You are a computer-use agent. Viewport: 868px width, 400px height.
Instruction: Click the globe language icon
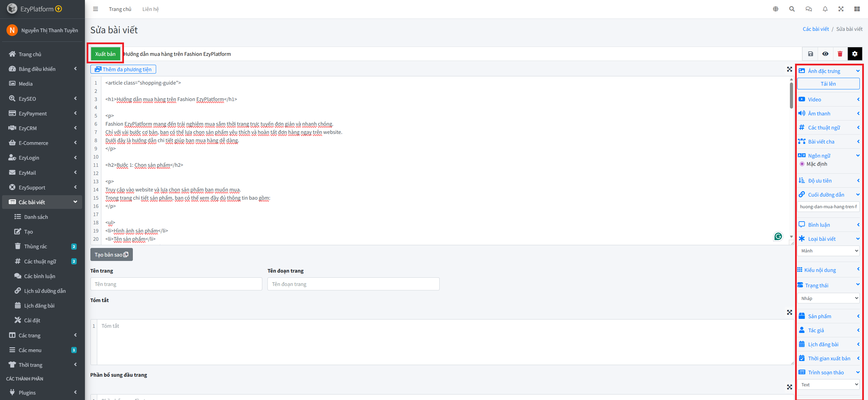[776, 9]
